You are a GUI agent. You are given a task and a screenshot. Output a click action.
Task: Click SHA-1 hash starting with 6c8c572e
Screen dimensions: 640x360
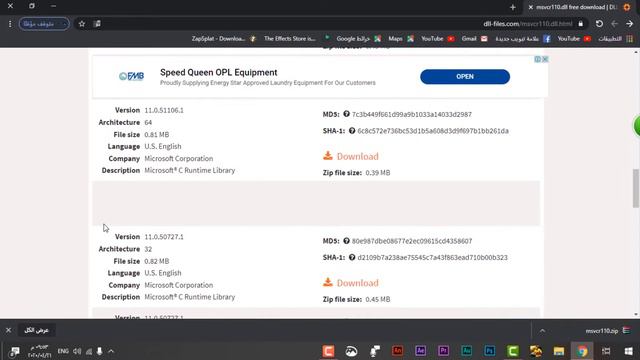433,131
